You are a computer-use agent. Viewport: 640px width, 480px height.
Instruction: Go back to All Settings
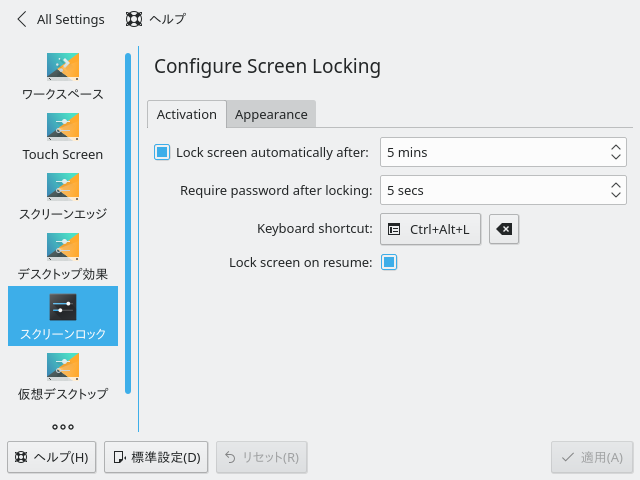(60, 19)
